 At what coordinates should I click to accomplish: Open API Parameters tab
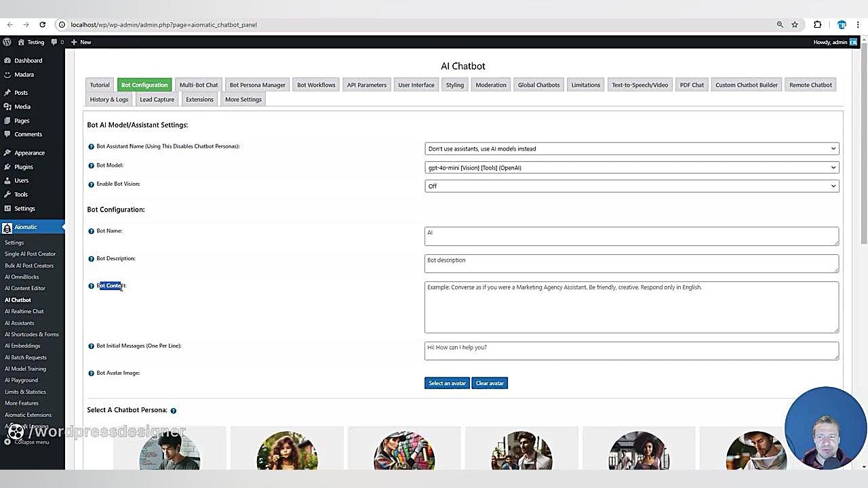point(367,85)
